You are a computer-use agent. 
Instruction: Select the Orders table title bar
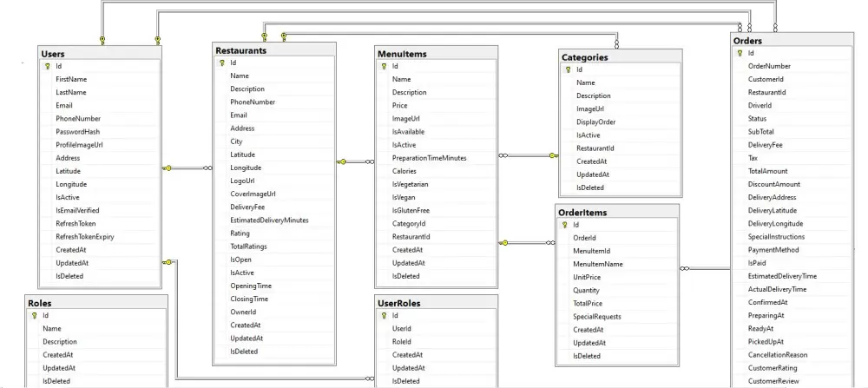pyautogui.click(x=792, y=41)
